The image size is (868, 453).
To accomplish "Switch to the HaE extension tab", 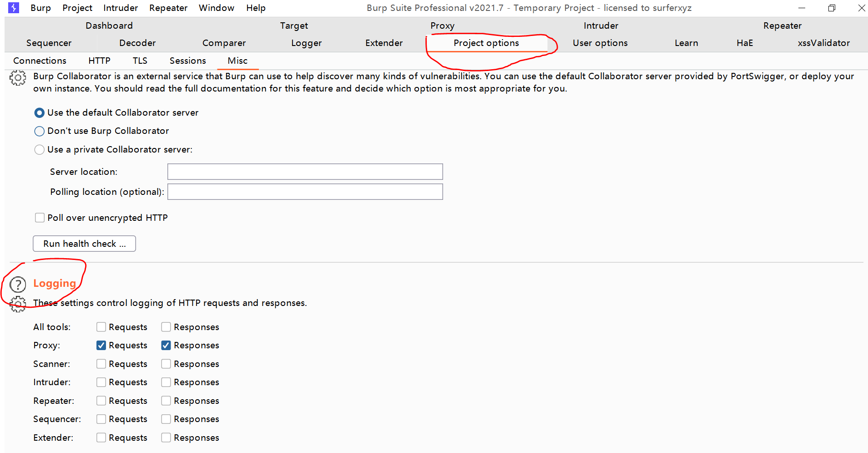I will click(745, 43).
